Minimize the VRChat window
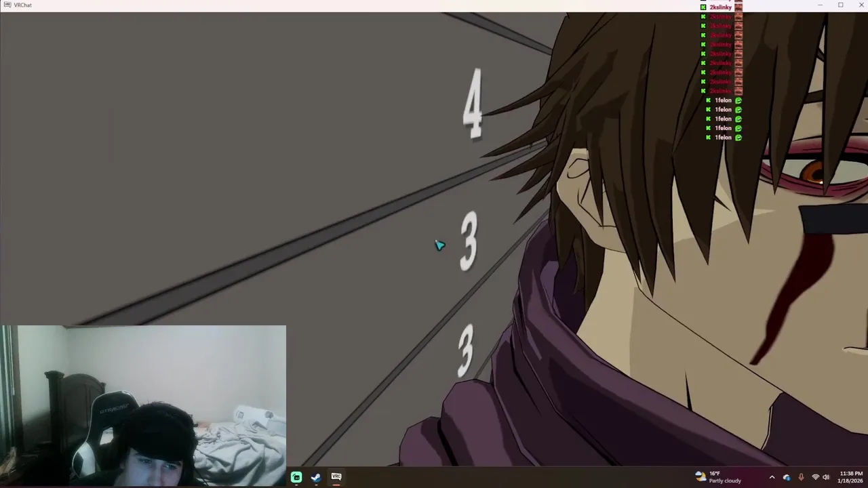Image resolution: width=868 pixels, height=488 pixels. coord(820,5)
